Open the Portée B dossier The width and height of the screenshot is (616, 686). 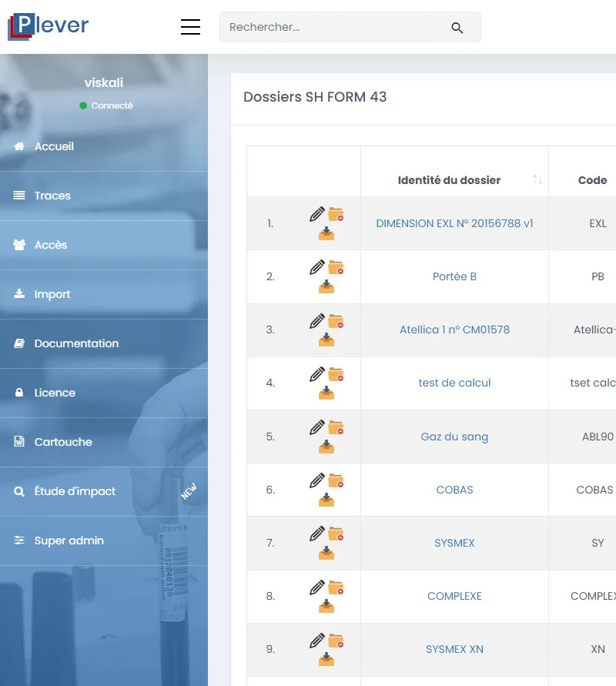point(454,276)
